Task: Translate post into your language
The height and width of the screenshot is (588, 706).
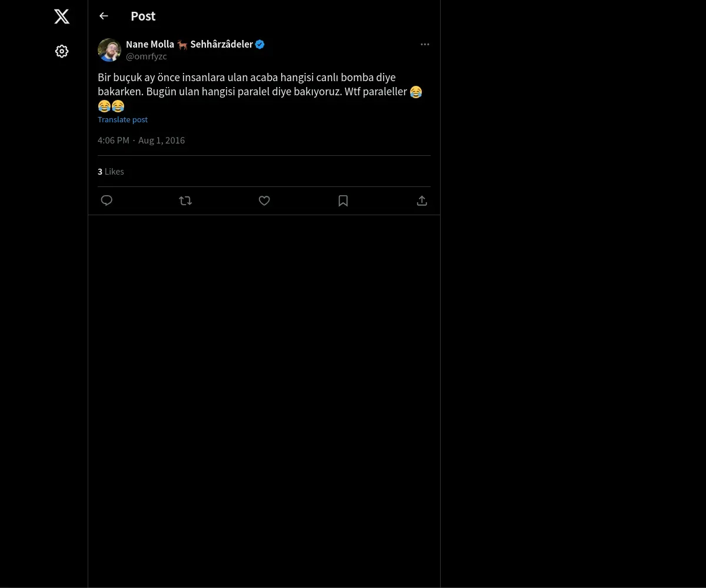Action: click(x=122, y=119)
